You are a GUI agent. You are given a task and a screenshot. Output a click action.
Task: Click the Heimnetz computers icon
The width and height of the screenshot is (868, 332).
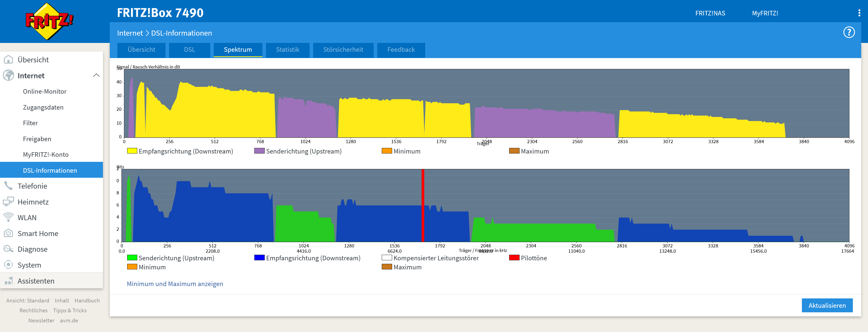coord(8,201)
